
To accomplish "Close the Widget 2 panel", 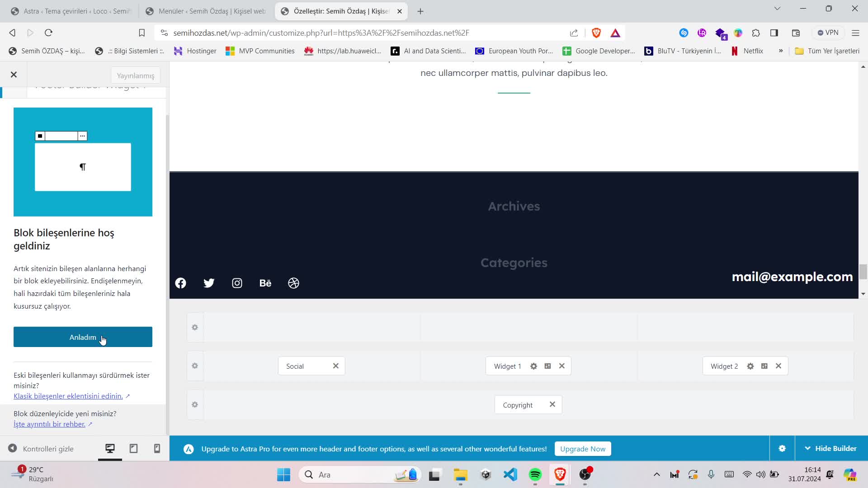I will click(x=778, y=366).
